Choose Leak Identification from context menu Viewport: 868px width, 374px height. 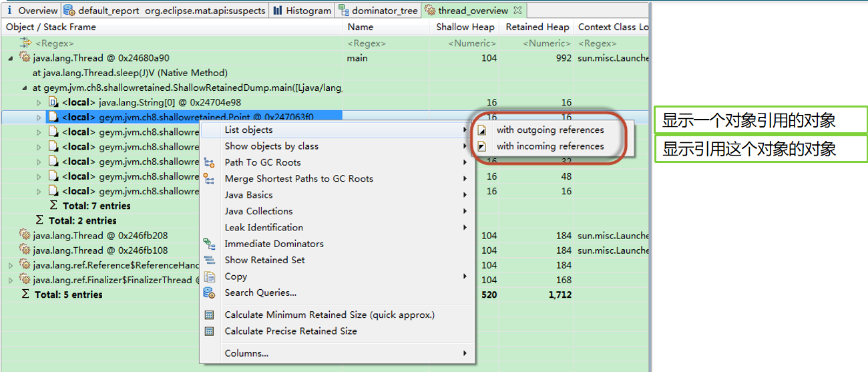click(263, 228)
